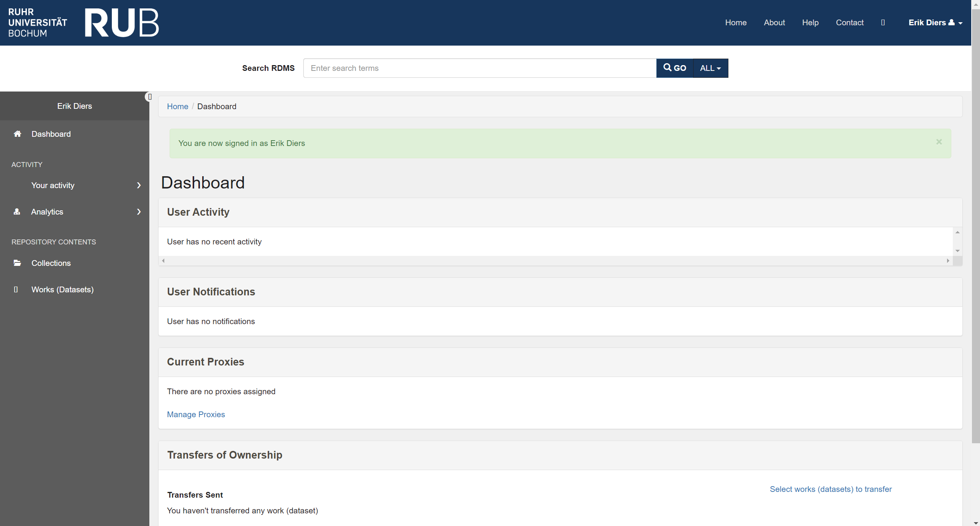Open the Help menu item

[x=810, y=22]
